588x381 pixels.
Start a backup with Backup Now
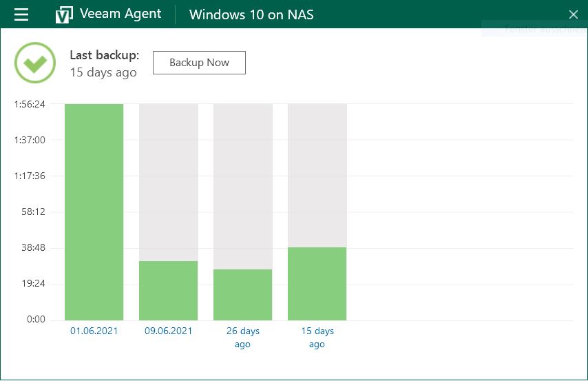tap(199, 63)
